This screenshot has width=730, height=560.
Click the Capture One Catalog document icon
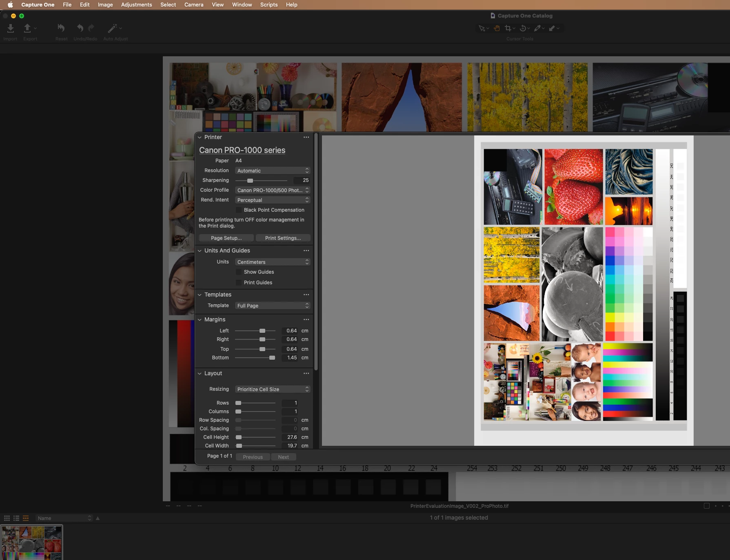click(493, 15)
